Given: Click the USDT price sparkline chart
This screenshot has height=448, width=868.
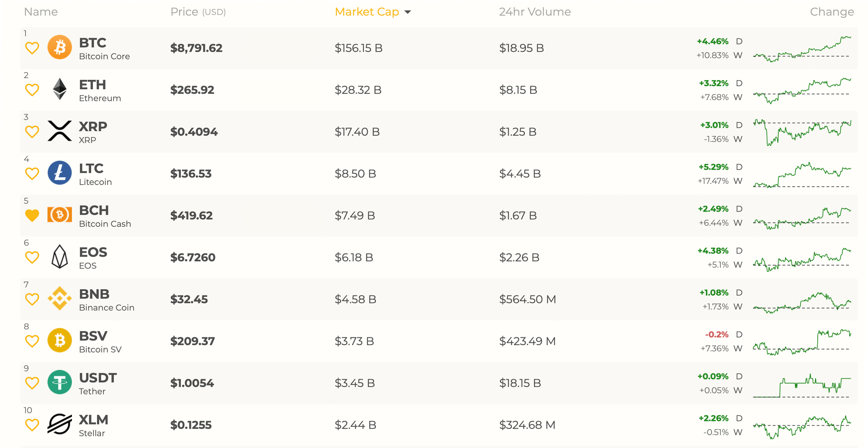Looking at the screenshot, I should click(x=802, y=386).
